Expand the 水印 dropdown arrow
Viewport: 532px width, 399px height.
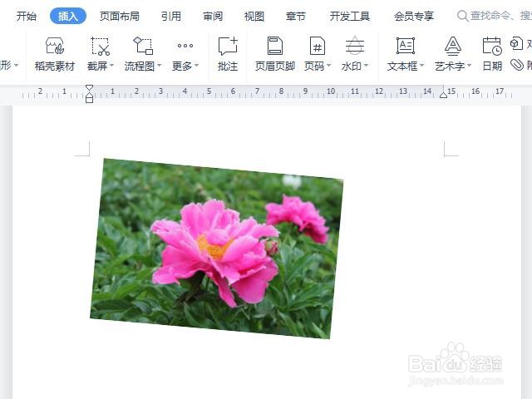click(x=366, y=65)
